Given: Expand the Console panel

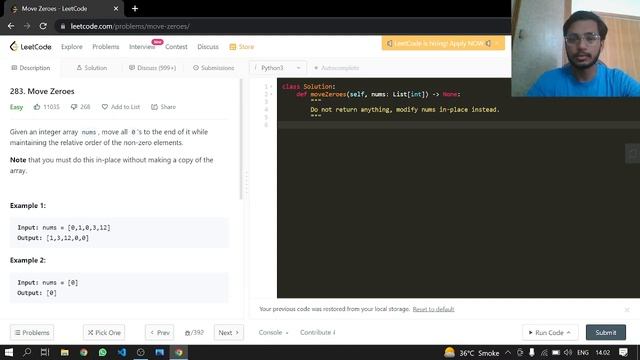Looking at the screenshot, I should click(x=273, y=333).
